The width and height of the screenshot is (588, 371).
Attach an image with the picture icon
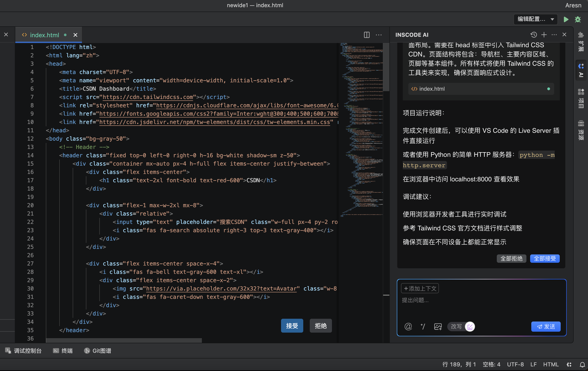[x=438, y=326]
